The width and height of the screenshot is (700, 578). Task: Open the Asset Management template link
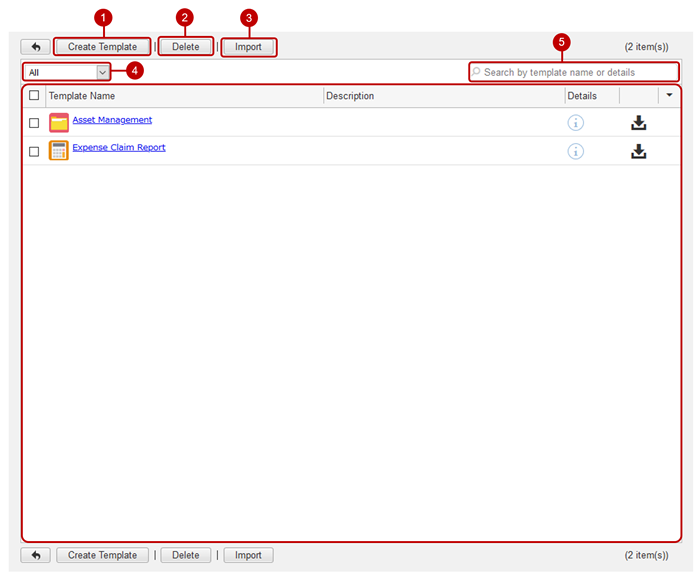(112, 120)
